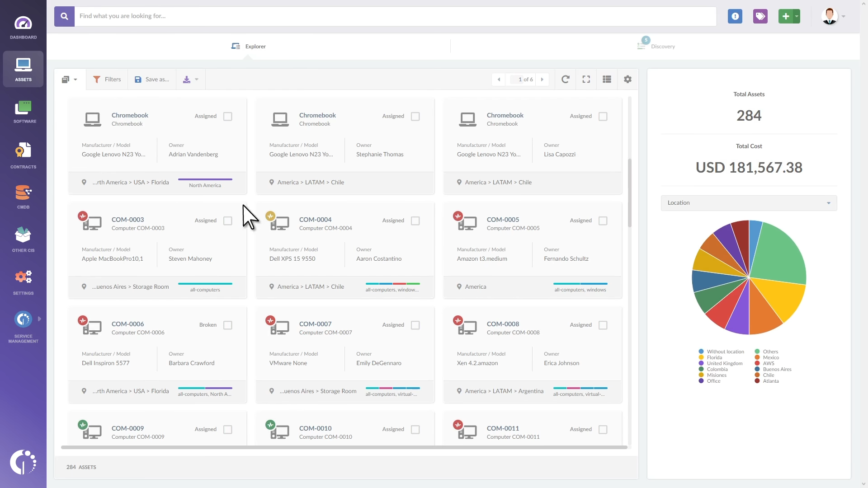
Task: Switch to list view layout icon
Action: tap(607, 80)
